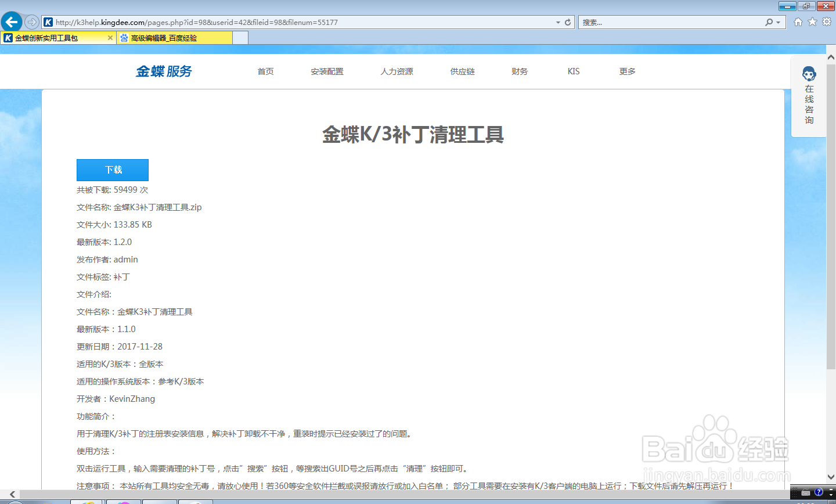Click the file name 金蝶K3补丁清理工具.zip line
Image resolution: width=836 pixels, height=504 pixels.
[x=139, y=207]
